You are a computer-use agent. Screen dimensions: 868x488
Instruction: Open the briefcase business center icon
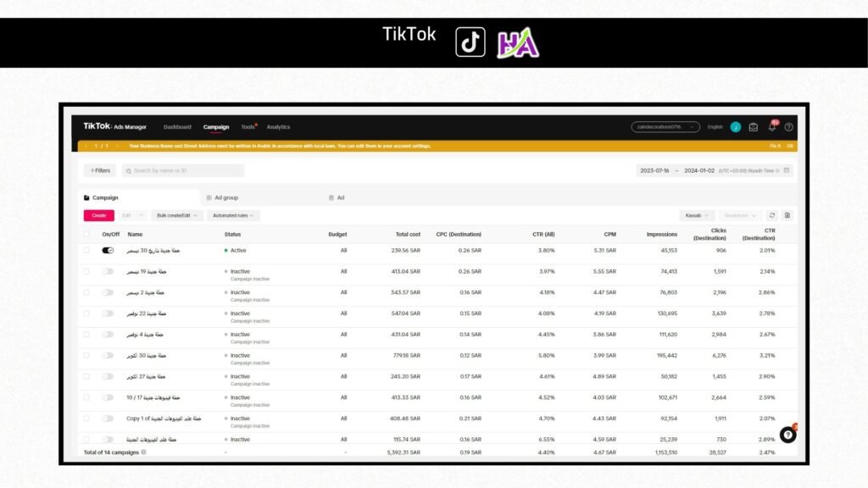tap(753, 127)
